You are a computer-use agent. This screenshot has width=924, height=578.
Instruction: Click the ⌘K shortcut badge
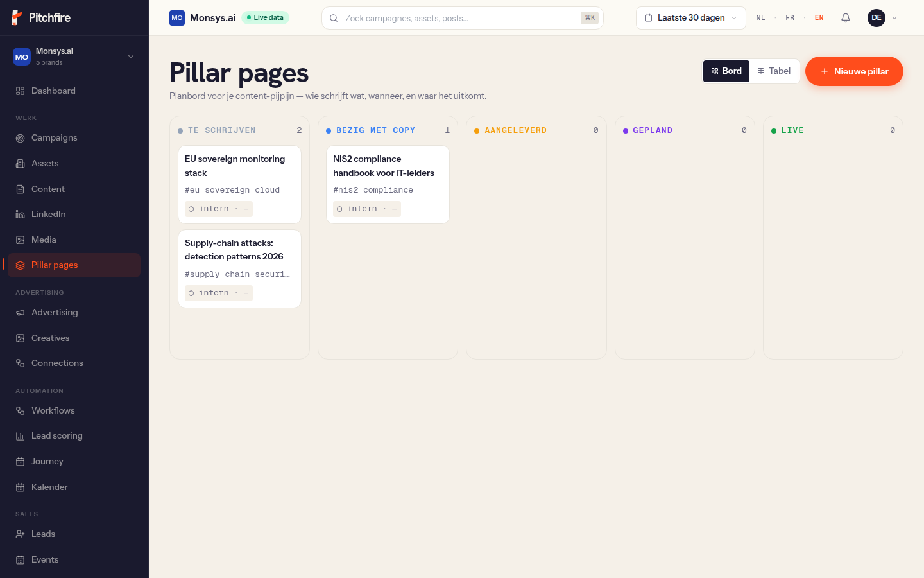pyautogui.click(x=590, y=18)
